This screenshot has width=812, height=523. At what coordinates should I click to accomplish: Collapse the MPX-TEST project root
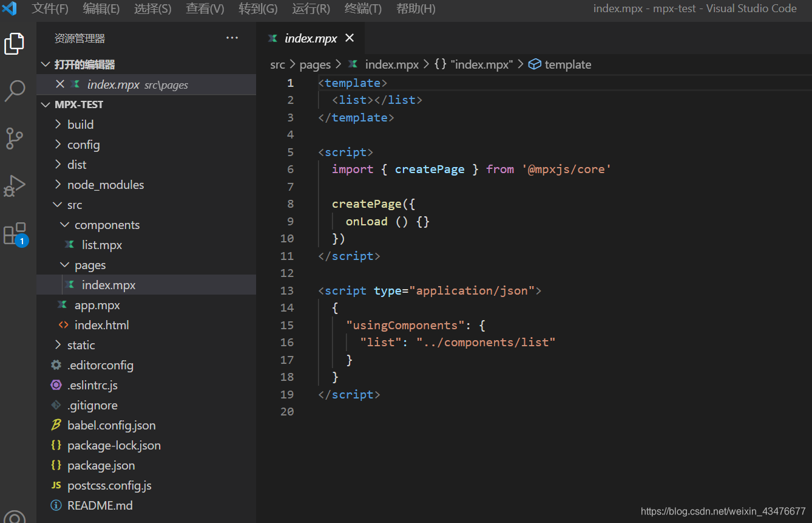tap(46, 104)
